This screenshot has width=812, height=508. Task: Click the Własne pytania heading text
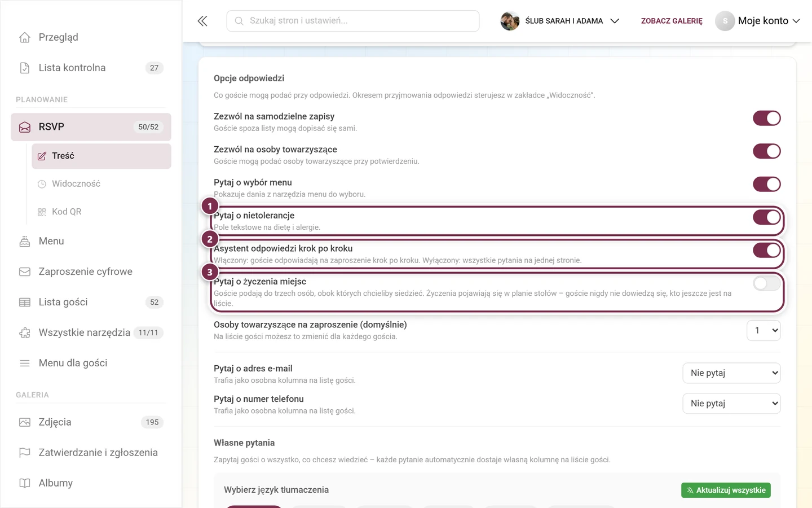244,443
